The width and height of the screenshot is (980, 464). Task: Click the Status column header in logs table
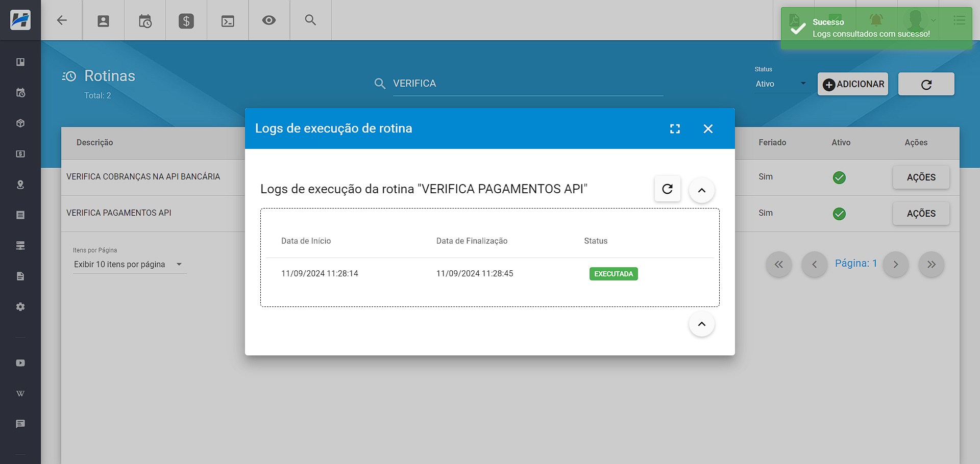pos(596,241)
